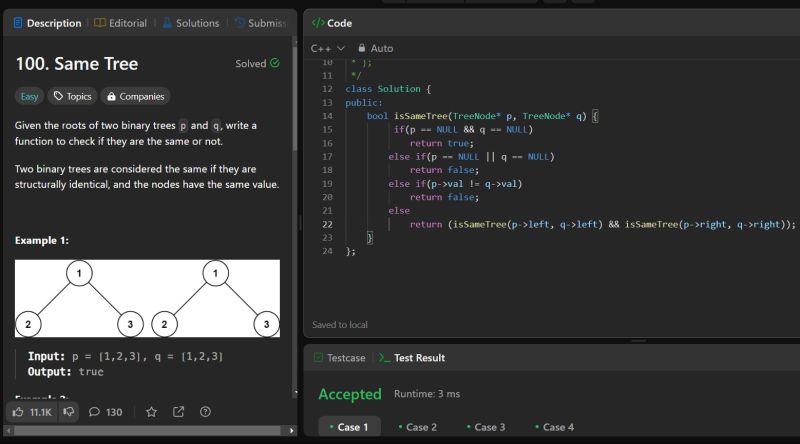Click the 'Example 1:' heading
Image resolution: width=800 pixels, height=444 pixels.
coord(42,240)
